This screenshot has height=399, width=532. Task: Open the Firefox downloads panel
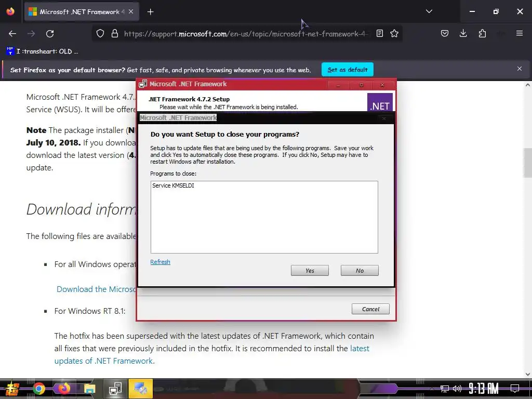463,34
